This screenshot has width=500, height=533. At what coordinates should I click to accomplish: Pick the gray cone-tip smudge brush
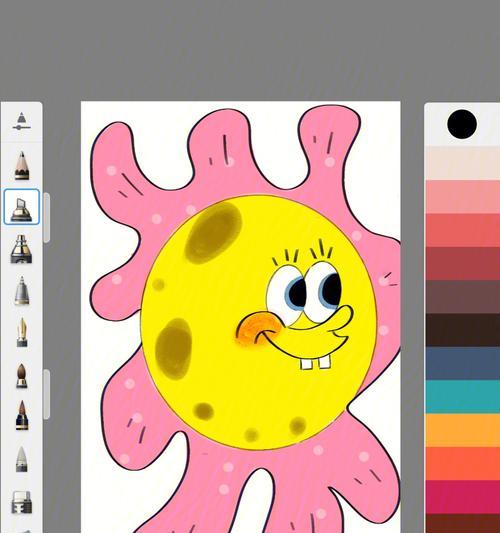click(21, 459)
